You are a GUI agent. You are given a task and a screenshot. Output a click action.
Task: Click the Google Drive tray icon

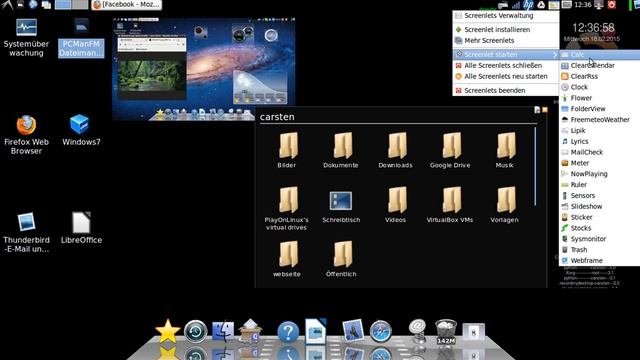click(x=541, y=5)
